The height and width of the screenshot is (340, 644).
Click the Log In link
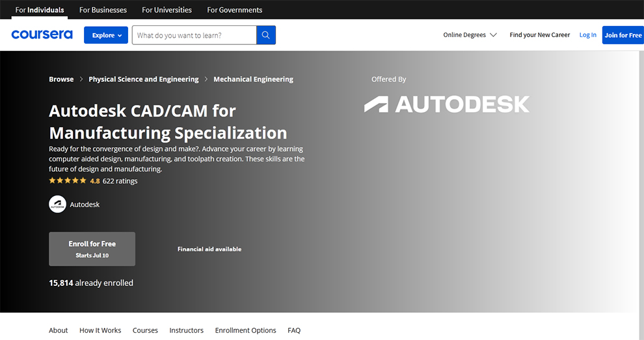pyautogui.click(x=588, y=35)
